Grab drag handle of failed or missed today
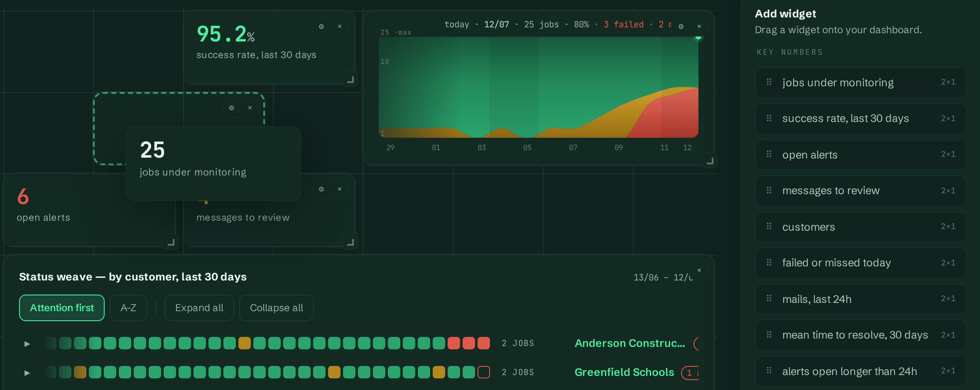Viewport: 980px width, 390px height. coord(769,263)
